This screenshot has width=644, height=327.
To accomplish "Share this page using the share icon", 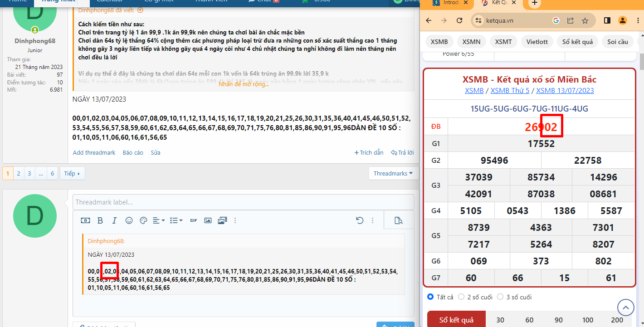I will 571,20.
